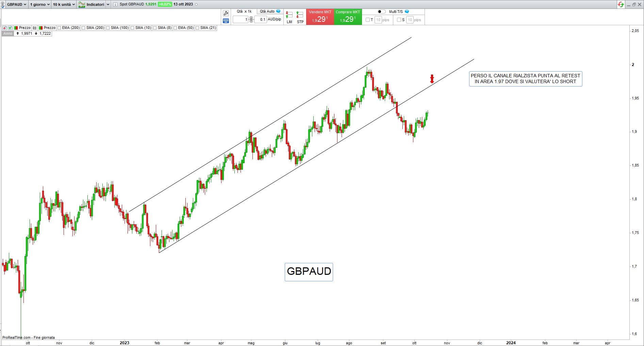Click the +0,02% change badge

pos(165,4)
